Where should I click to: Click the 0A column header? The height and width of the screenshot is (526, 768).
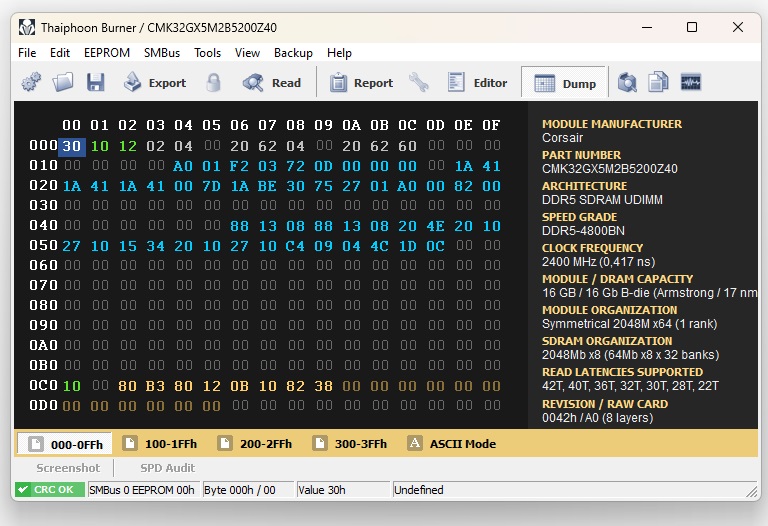click(352, 125)
